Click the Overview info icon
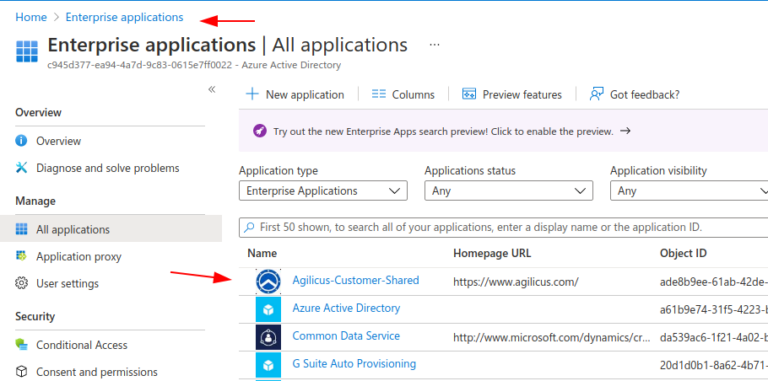 (x=21, y=141)
